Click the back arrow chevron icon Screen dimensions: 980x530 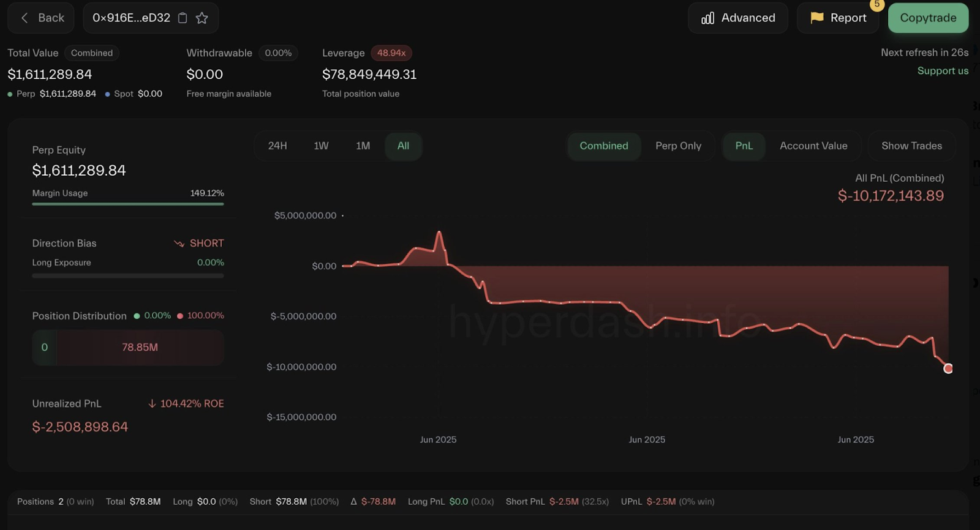(x=24, y=18)
